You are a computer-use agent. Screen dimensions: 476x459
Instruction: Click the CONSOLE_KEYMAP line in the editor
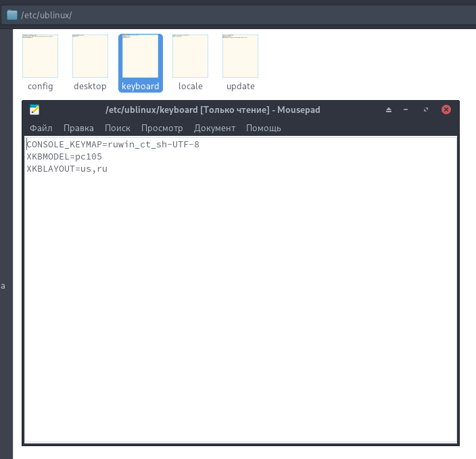tap(113, 145)
